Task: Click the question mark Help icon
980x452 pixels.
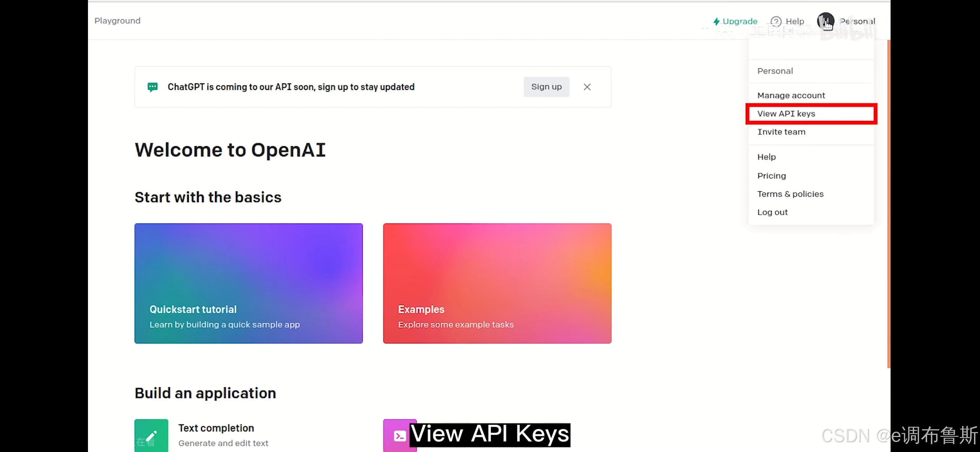Action: [776, 21]
